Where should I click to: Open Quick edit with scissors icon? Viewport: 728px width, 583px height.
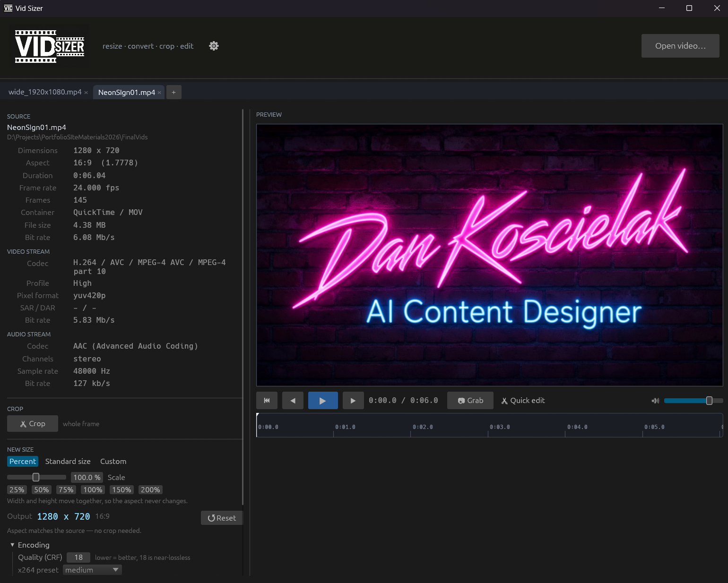point(523,401)
